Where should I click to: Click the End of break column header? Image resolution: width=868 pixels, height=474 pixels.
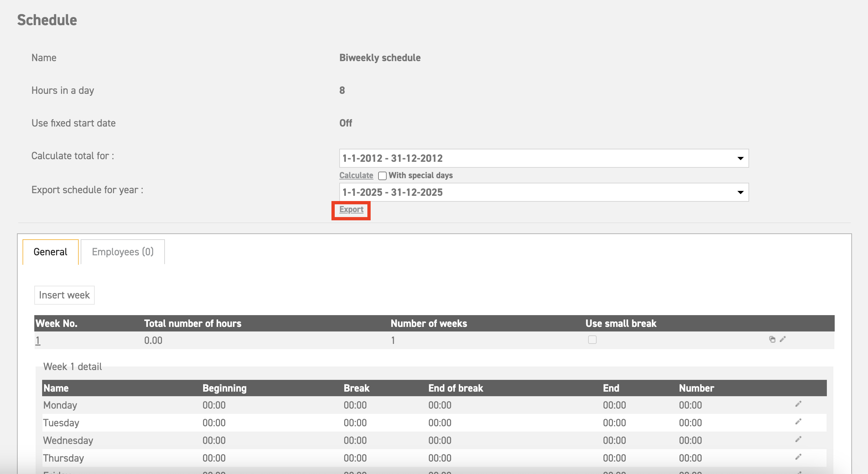pyautogui.click(x=456, y=388)
